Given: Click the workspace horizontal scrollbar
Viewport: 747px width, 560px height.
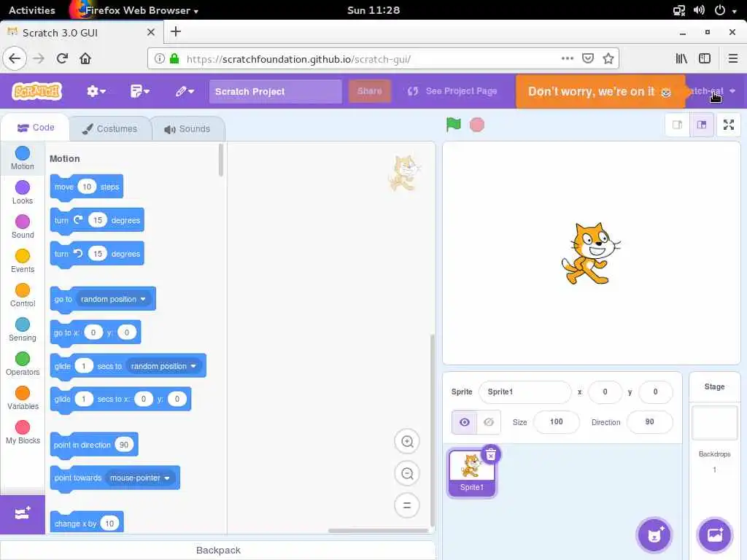Looking at the screenshot, I should tap(379, 531).
